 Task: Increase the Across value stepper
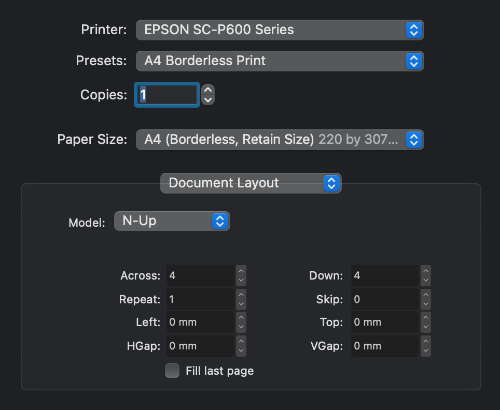pos(241,271)
